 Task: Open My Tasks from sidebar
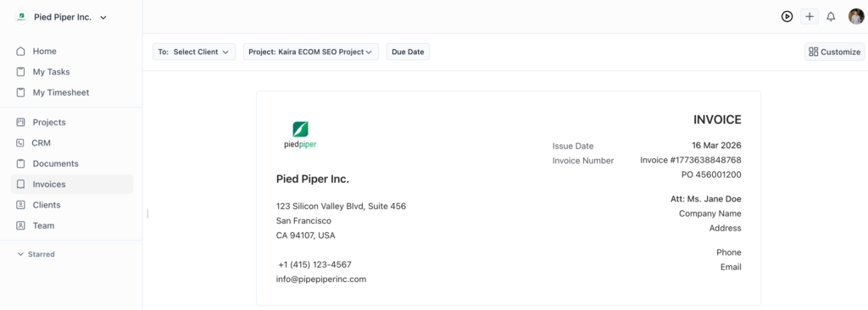pos(51,72)
